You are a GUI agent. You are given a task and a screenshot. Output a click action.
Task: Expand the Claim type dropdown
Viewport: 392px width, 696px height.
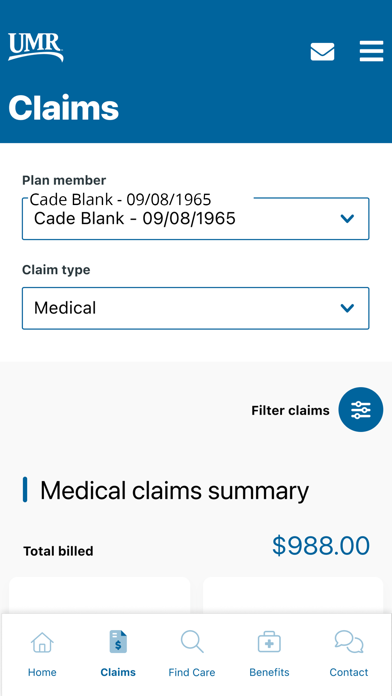pos(195,308)
